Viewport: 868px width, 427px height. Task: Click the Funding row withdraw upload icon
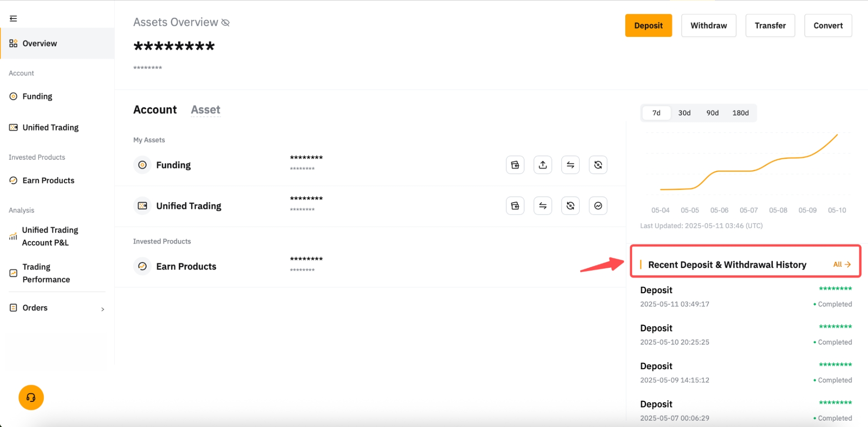point(542,165)
